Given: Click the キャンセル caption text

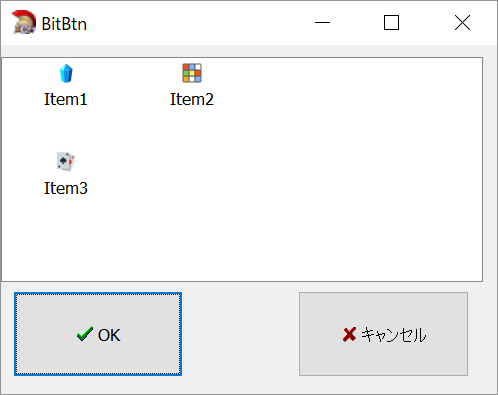Looking at the screenshot, I should pos(394,335).
